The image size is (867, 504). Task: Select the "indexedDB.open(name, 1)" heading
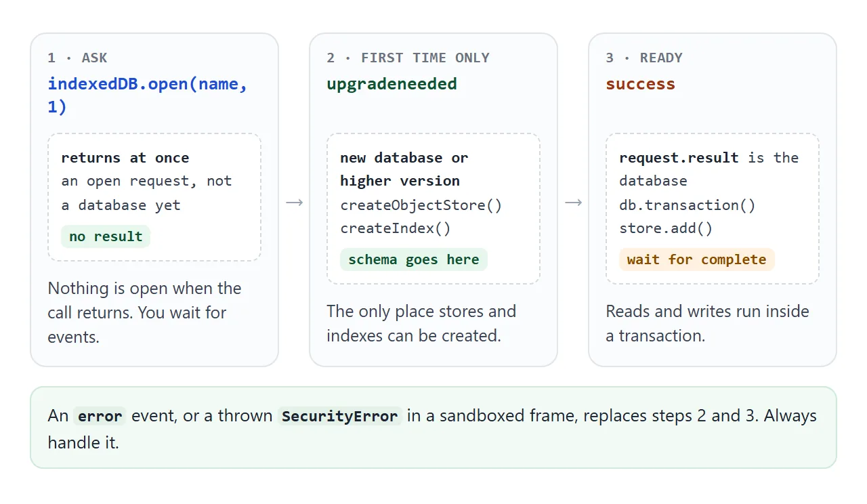[x=148, y=96]
